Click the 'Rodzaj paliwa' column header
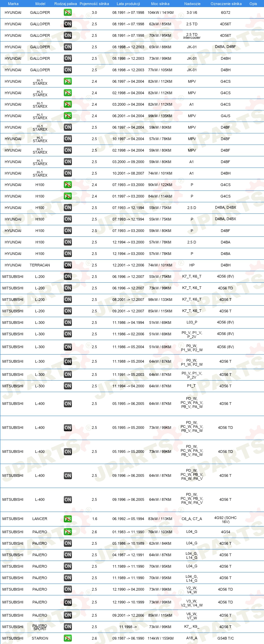Screen dimensions: 264x644 tap(65, 4)
